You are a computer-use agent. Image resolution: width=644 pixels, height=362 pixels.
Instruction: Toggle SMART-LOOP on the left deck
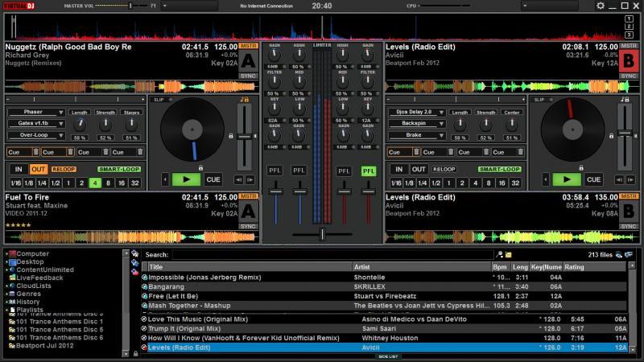[x=119, y=169]
